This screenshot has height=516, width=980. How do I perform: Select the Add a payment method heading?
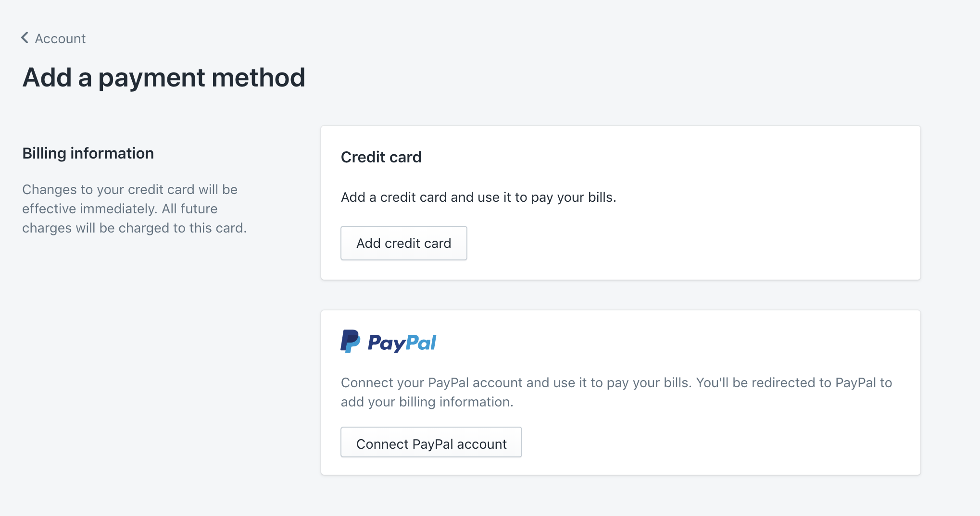point(164,77)
